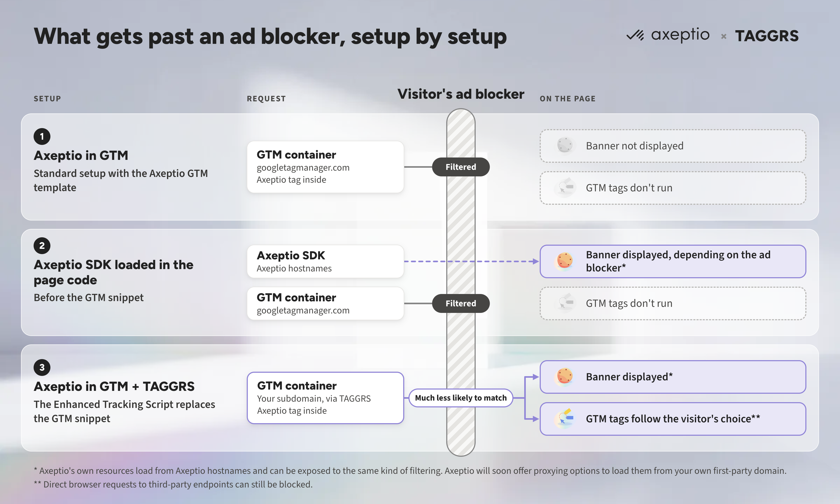
Task: Click the Axeptio in GTM + TAGGRS heading
Action: (114, 386)
